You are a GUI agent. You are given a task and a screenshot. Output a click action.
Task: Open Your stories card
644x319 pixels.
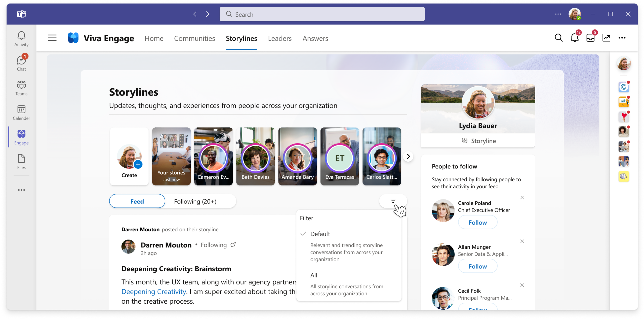[x=171, y=156]
